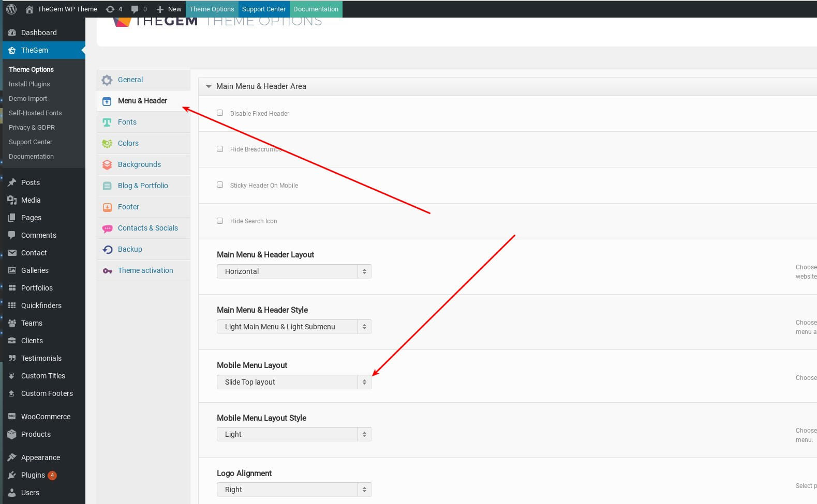Open Privacy & GDPR submenu link

pyautogui.click(x=32, y=127)
